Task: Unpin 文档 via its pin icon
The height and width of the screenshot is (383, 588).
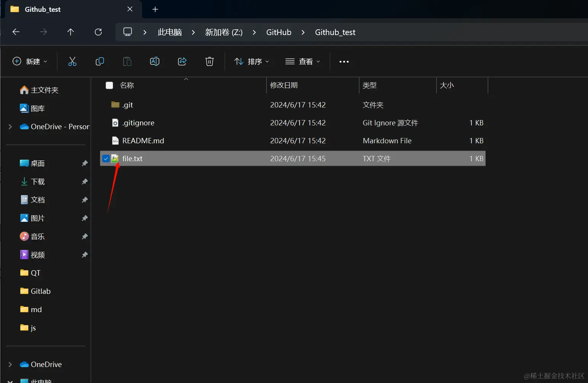Action: pos(85,200)
